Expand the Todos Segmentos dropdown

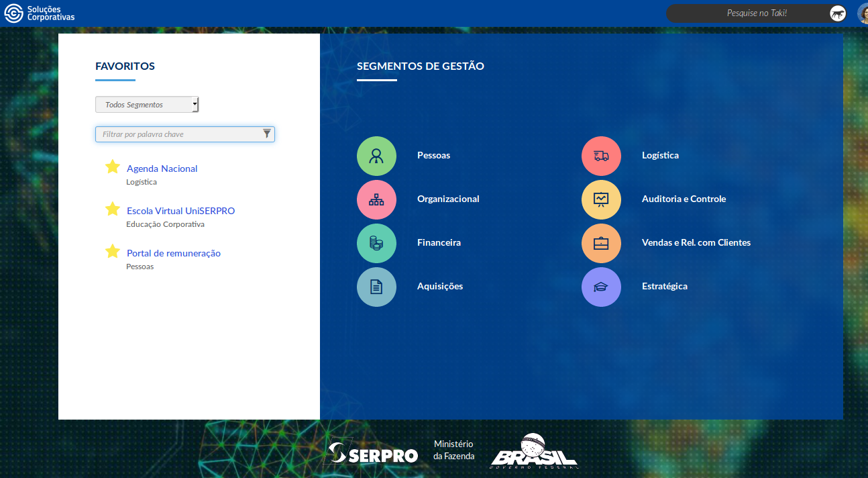(147, 105)
